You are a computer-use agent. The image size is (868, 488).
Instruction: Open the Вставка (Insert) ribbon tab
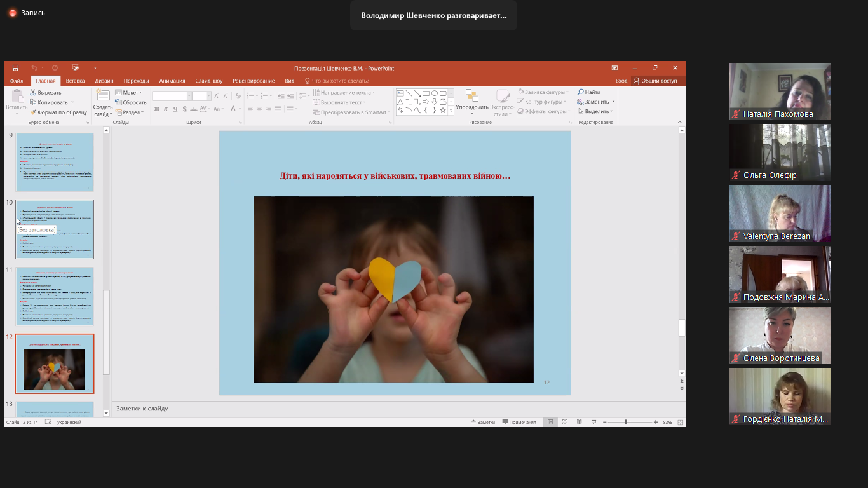pos(75,81)
